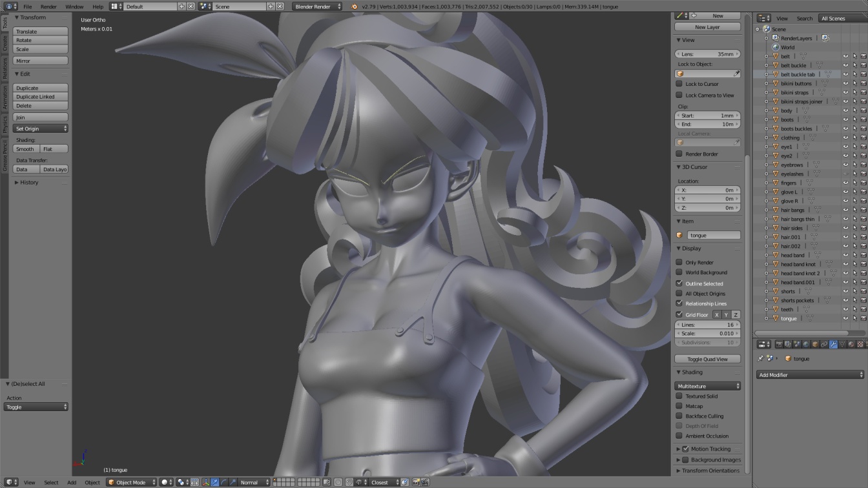Open the Set Origin dropdown

pos(41,128)
